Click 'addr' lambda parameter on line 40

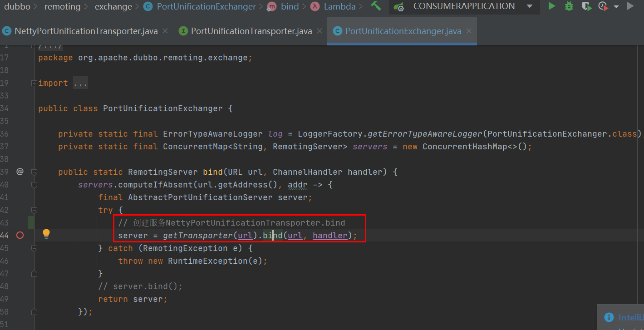pyautogui.click(x=298, y=185)
